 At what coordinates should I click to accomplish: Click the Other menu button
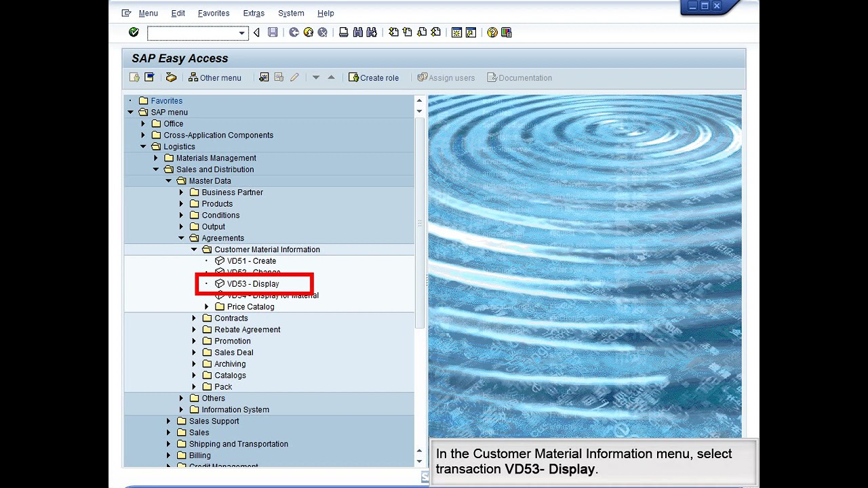click(215, 77)
